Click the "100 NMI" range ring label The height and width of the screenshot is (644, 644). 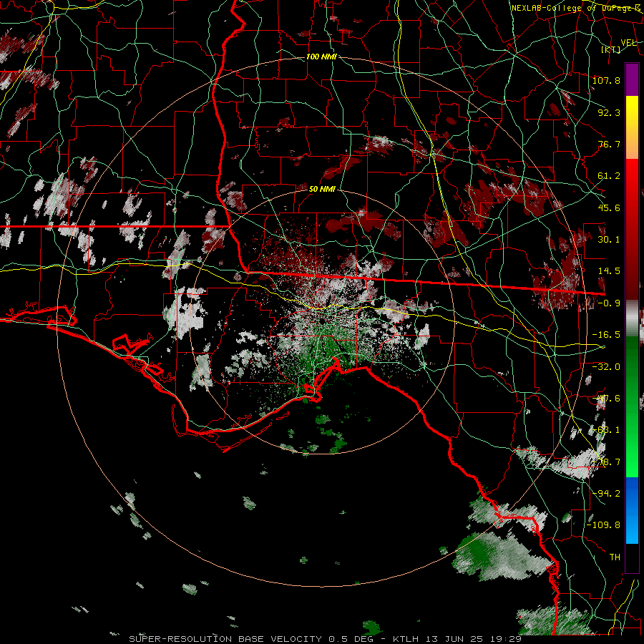(x=321, y=57)
